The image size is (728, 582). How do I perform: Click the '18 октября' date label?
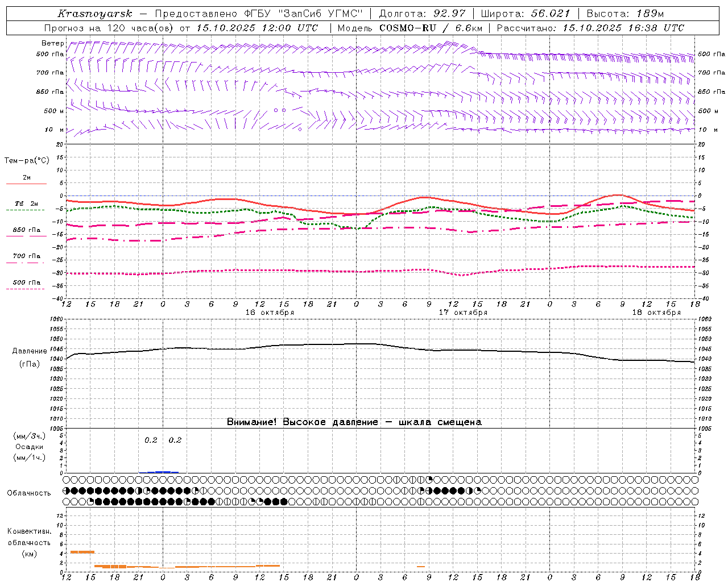coord(656,313)
